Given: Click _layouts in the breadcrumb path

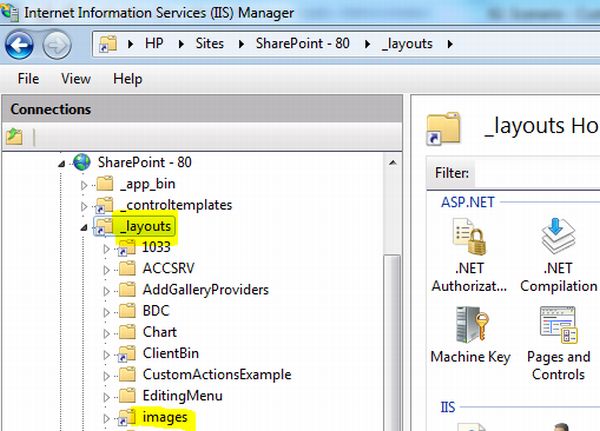Looking at the screenshot, I should [407, 44].
